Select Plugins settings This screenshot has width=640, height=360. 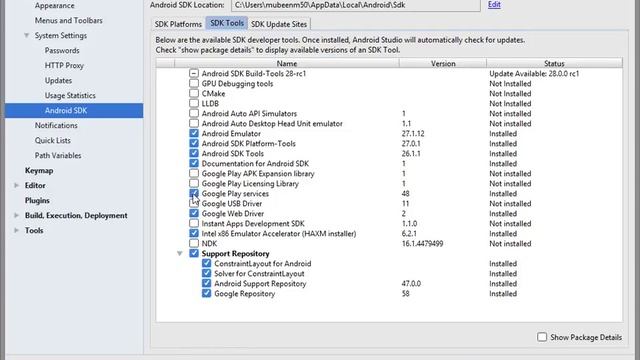click(37, 200)
